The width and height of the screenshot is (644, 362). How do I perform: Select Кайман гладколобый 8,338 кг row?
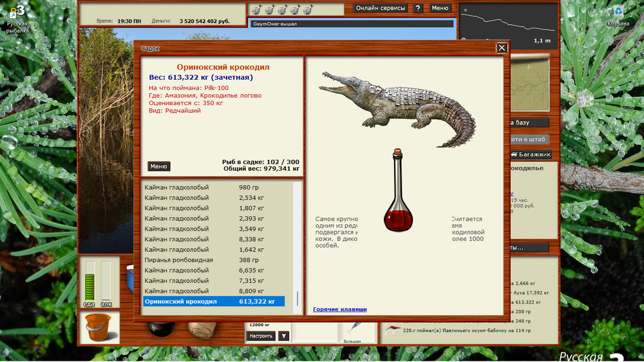214,239
